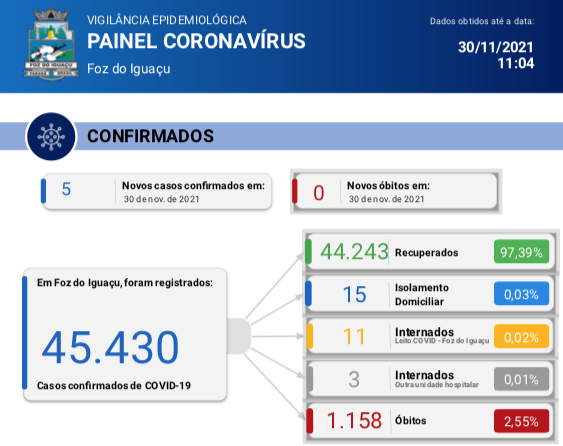The image size is (563, 446).
Task: Select the green 97,39% recovered badge
Action: (x=521, y=252)
